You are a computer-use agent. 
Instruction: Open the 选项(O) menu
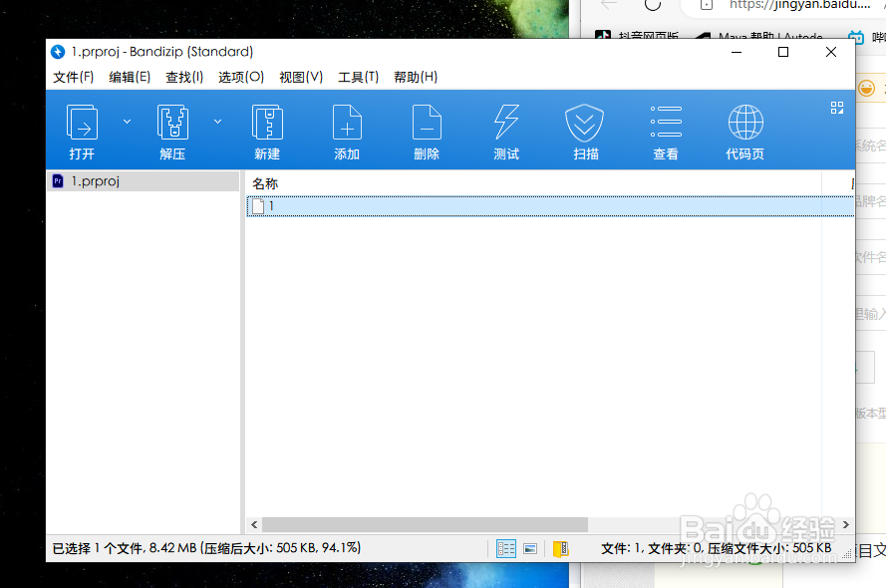tap(241, 77)
